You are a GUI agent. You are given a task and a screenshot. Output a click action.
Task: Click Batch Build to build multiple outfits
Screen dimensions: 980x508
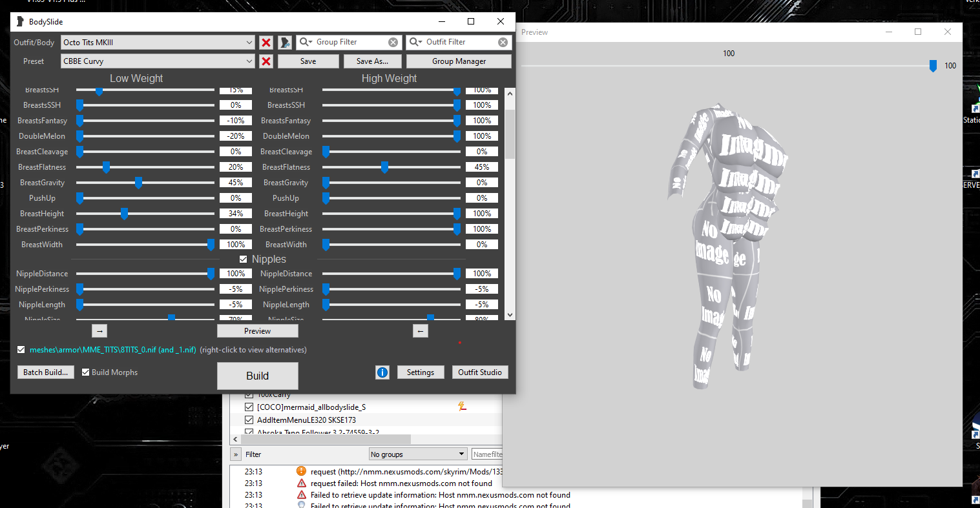[45, 372]
